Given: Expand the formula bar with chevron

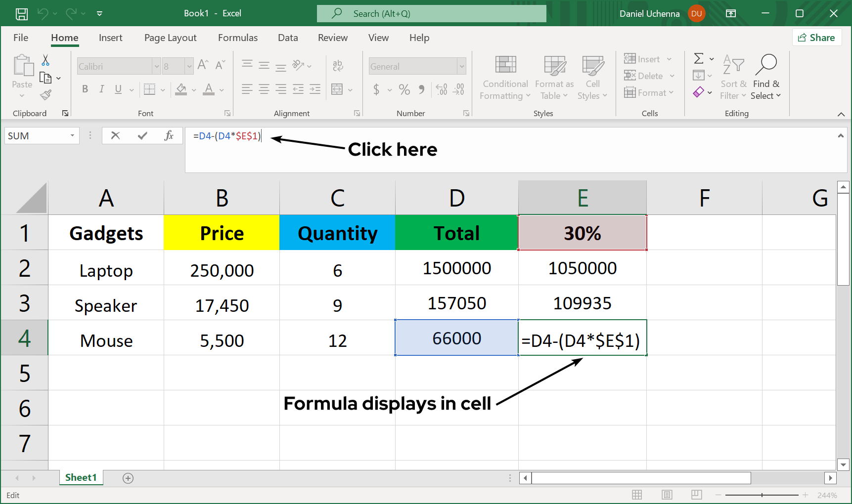Looking at the screenshot, I should [x=840, y=136].
